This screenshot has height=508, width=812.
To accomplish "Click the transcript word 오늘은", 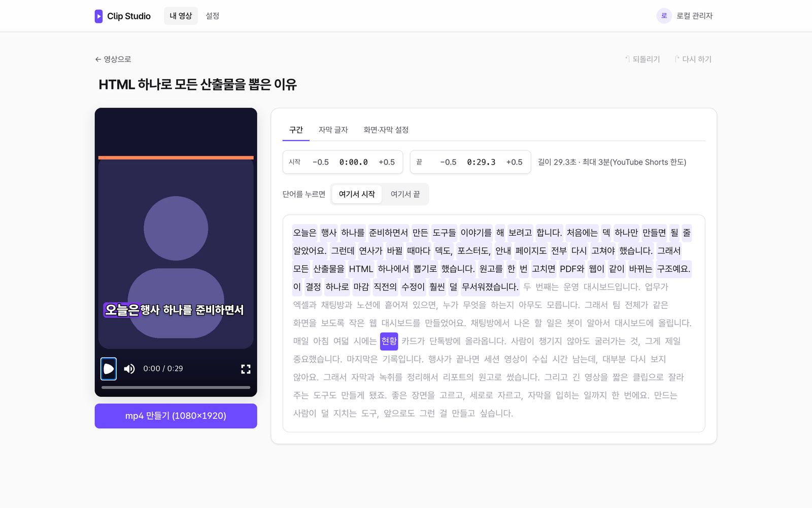I will point(304,233).
